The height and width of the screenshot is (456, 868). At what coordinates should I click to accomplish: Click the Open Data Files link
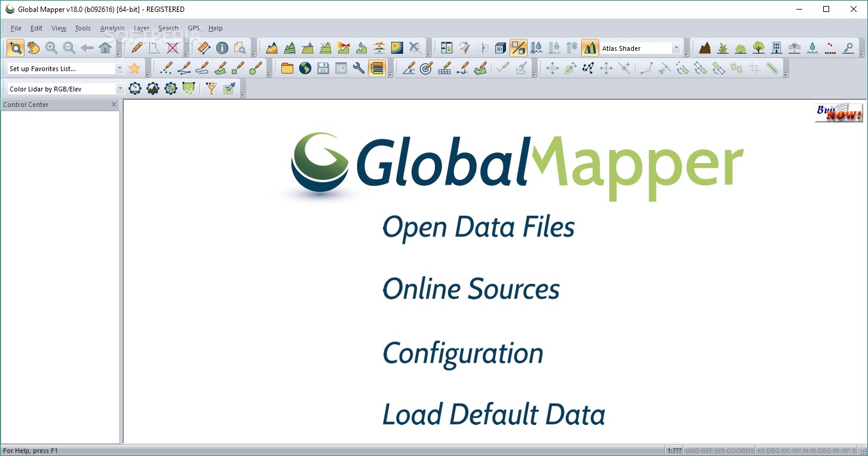[479, 227]
